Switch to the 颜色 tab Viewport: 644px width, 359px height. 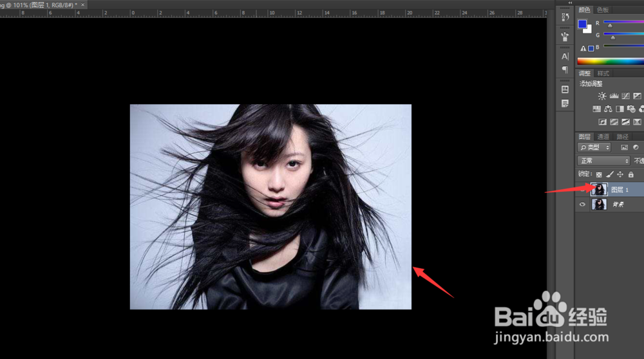click(585, 10)
